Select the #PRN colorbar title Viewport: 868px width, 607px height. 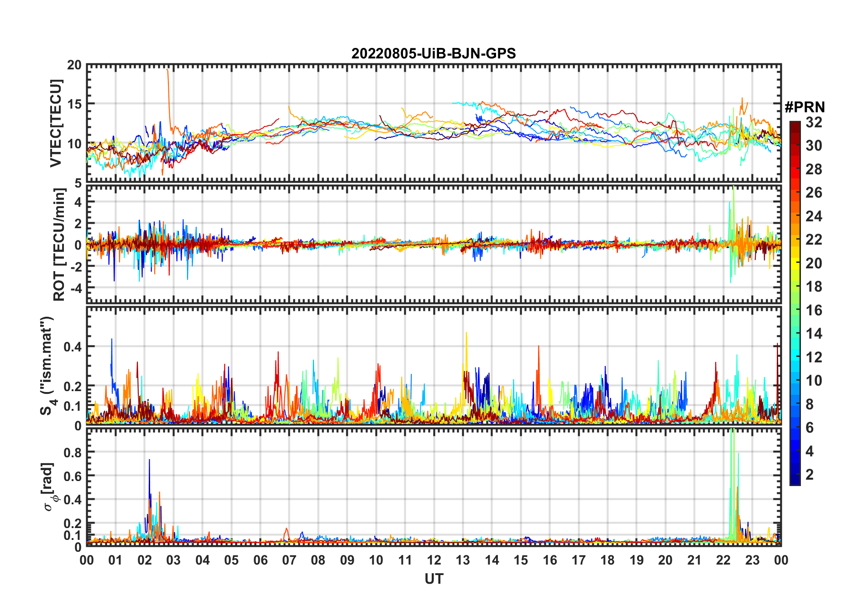805,107
